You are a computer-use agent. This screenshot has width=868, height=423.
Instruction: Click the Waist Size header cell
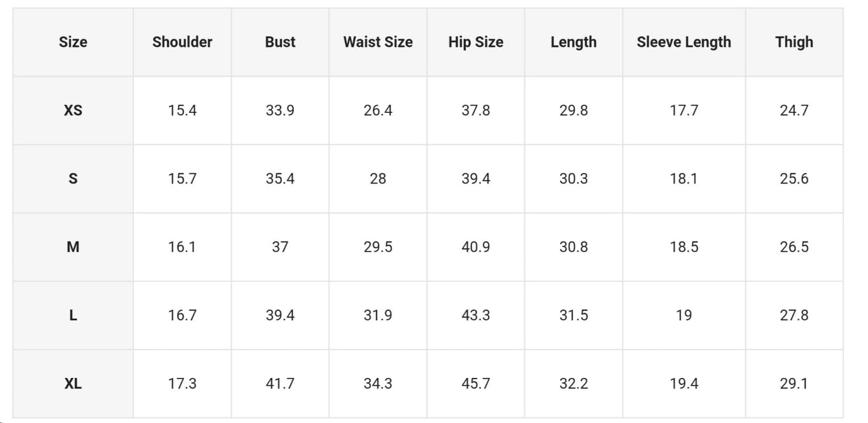(x=378, y=42)
